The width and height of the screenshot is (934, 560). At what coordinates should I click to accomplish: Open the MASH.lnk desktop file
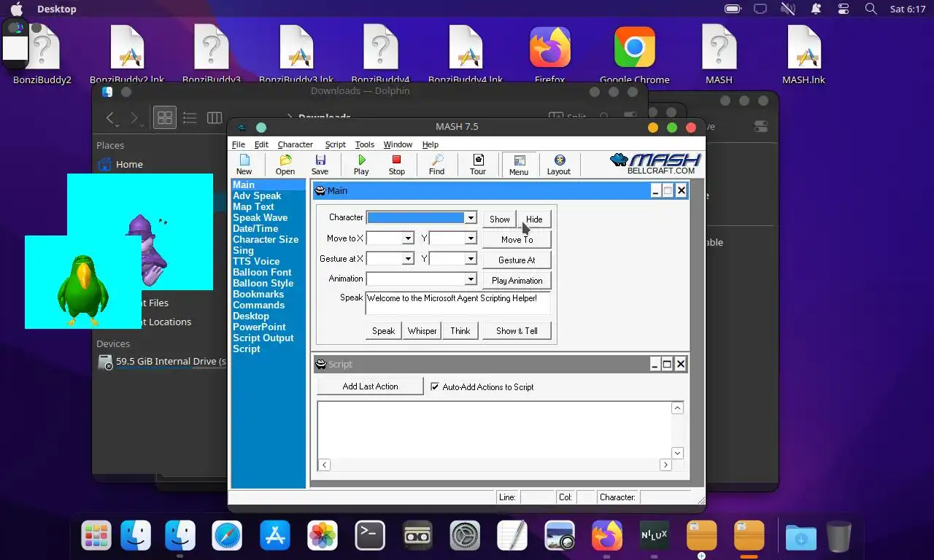804,55
